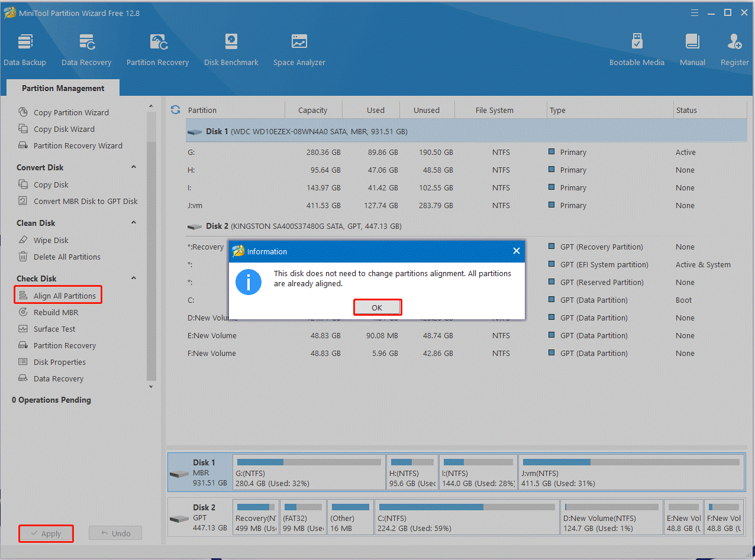Click C:(NTFS) block in disk map

[466, 517]
